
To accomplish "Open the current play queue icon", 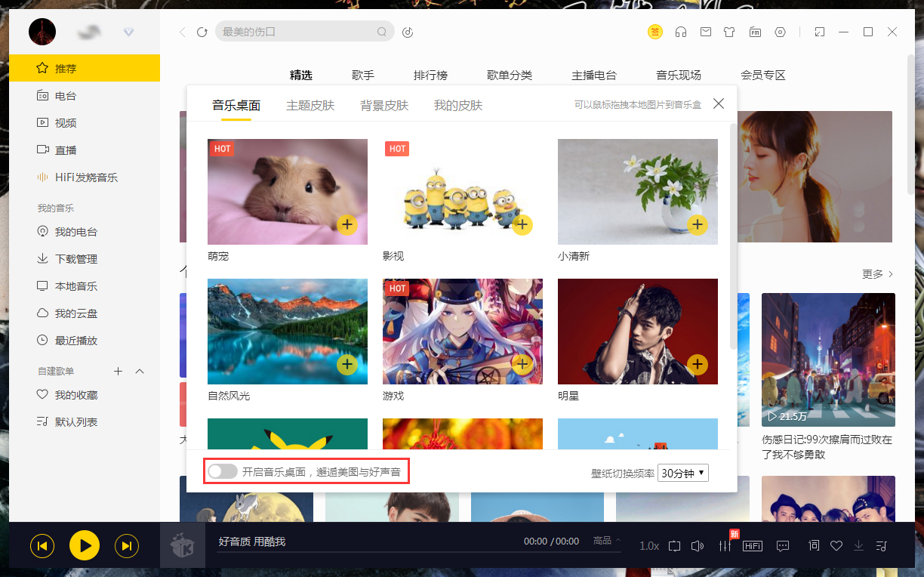I will [881, 545].
